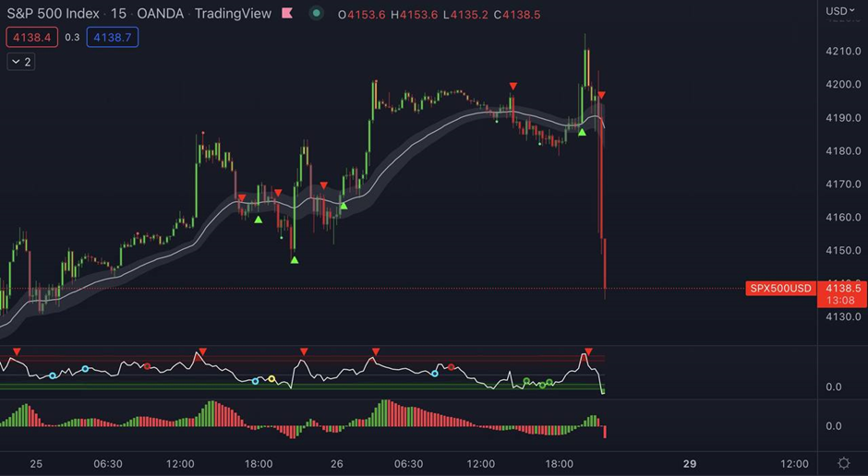868x476 pixels.
Task: Click the yellow circle marker on oscillator
Action: click(x=271, y=379)
